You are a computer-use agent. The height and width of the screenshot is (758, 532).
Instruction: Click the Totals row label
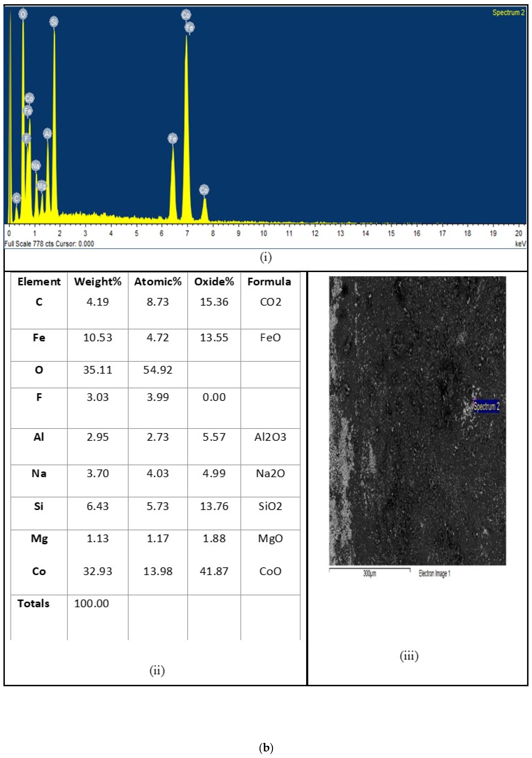click(x=33, y=604)
